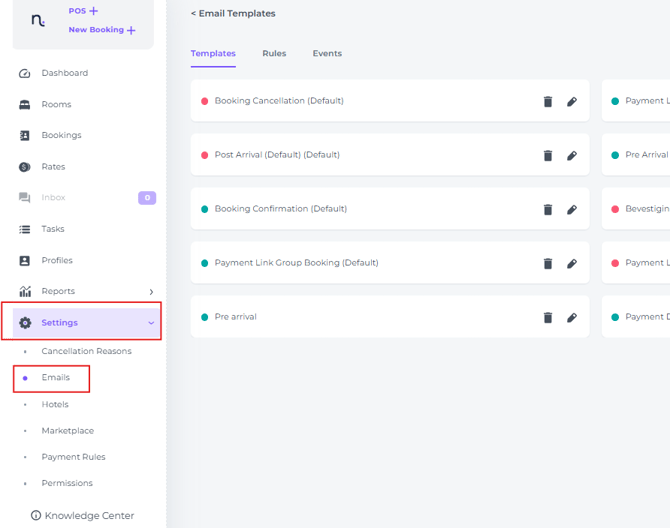Expand the Reports submenu arrow

(x=151, y=292)
